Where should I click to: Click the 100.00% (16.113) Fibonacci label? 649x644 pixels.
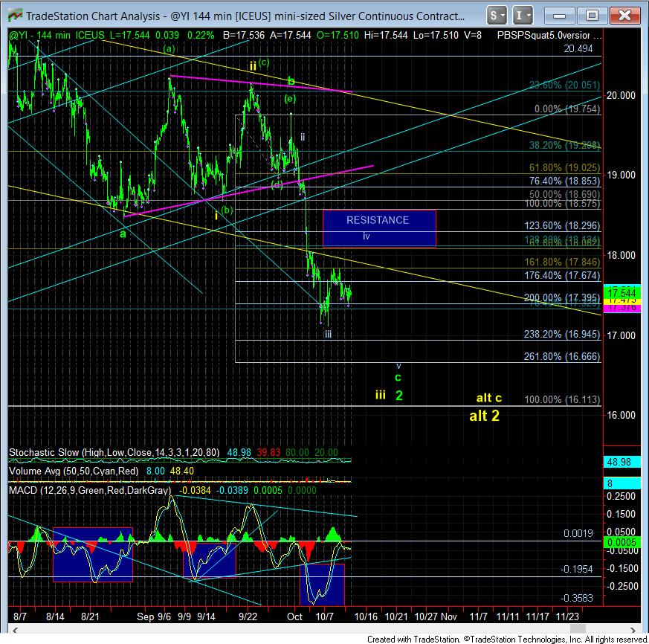pos(562,400)
